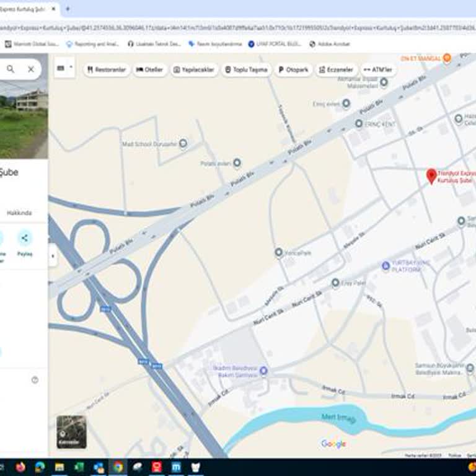Collapse the side panel with the arrow tab

point(53,256)
